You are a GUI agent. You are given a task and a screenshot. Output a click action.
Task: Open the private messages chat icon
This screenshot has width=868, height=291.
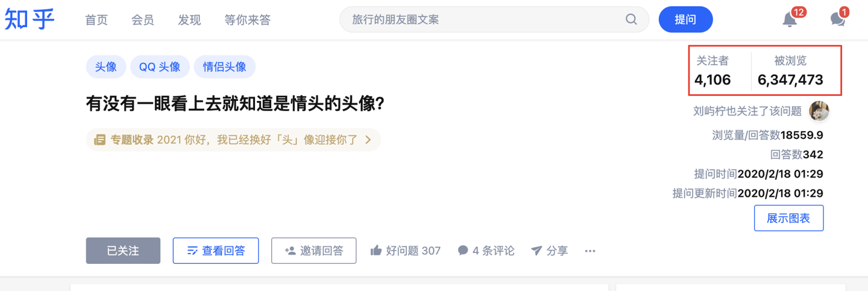838,19
